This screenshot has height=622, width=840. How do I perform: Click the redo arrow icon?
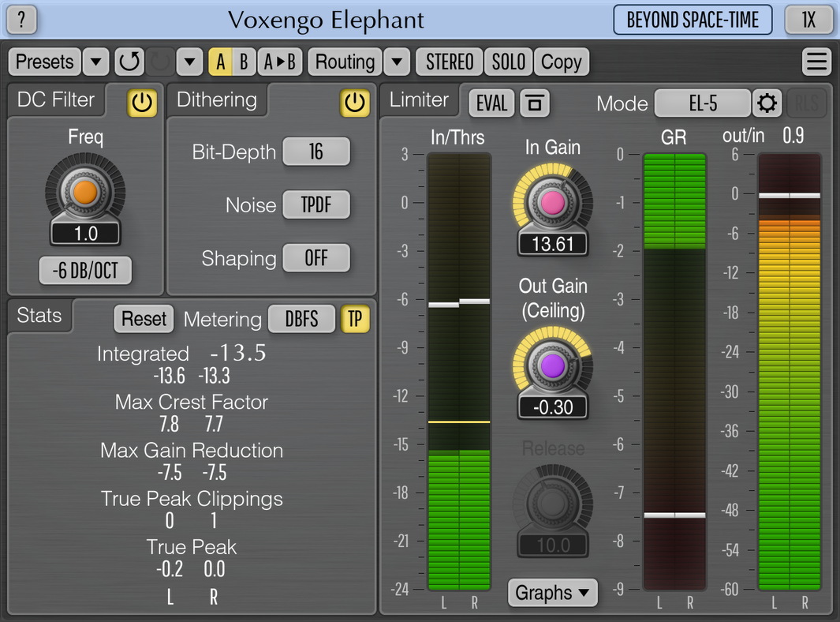tap(159, 61)
